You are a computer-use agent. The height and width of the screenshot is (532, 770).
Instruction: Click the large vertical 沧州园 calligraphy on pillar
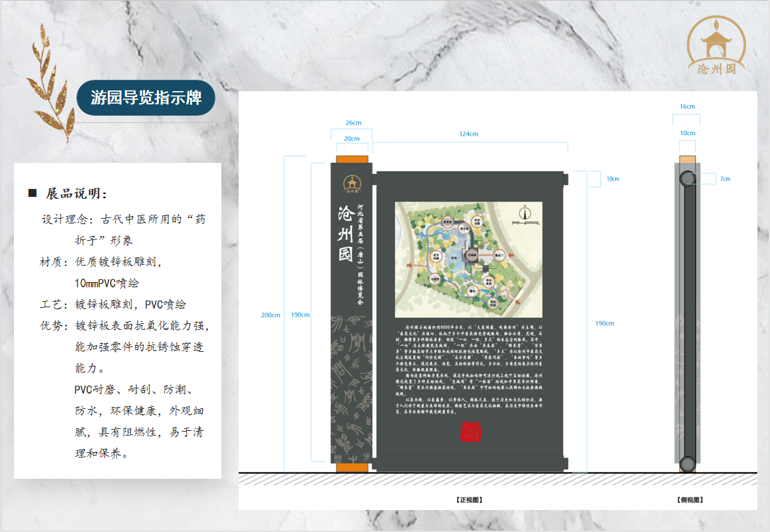pyautogui.click(x=346, y=235)
